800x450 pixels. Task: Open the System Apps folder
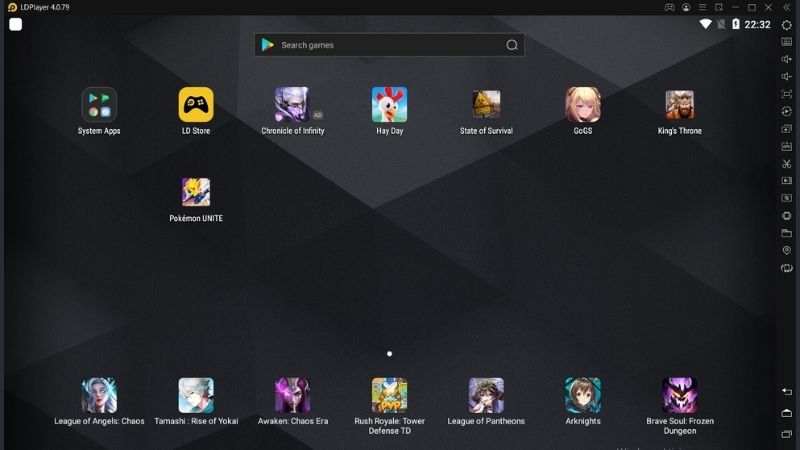point(99,105)
